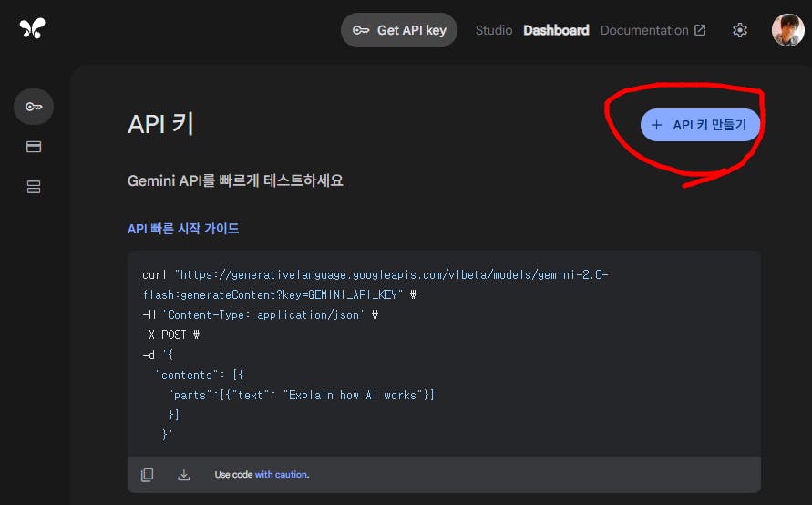Open the Documentation external link
Viewport: 812px width, 505px height.
pyautogui.click(x=653, y=30)
